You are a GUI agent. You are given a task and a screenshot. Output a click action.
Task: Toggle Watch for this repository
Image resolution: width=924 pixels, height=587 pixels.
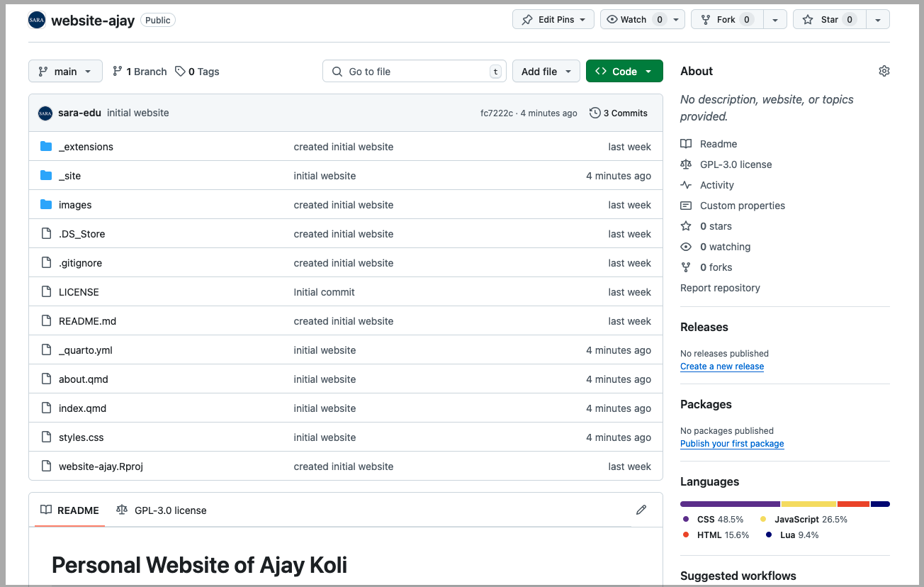[x=633, y=20]
